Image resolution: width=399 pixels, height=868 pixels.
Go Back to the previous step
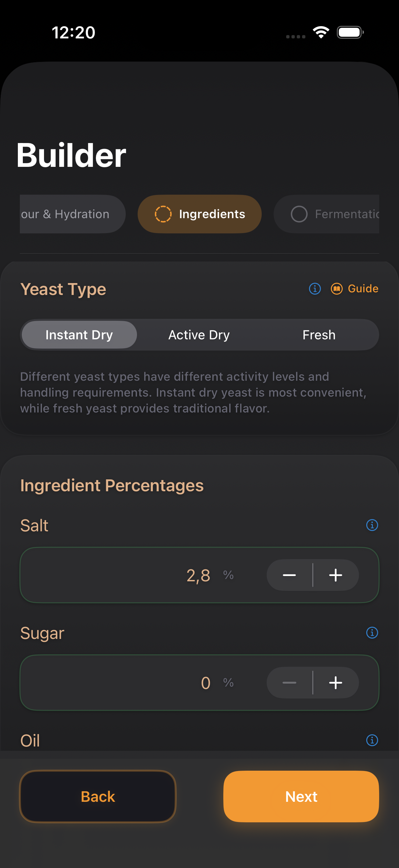(97, 796)
